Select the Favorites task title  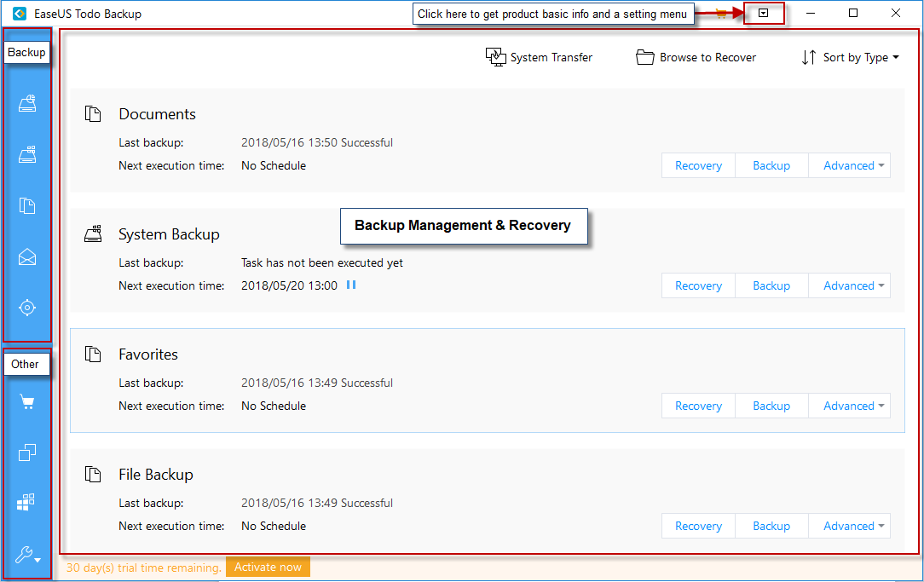(x=148, y=354)
